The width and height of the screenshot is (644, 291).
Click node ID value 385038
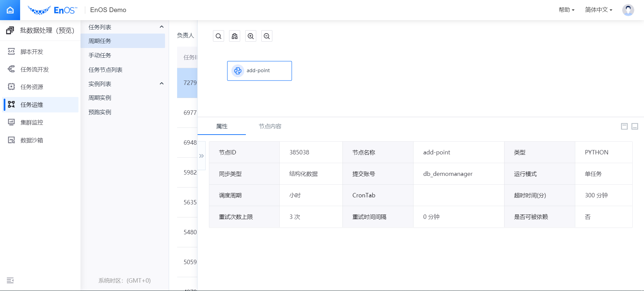click(299, 152)
